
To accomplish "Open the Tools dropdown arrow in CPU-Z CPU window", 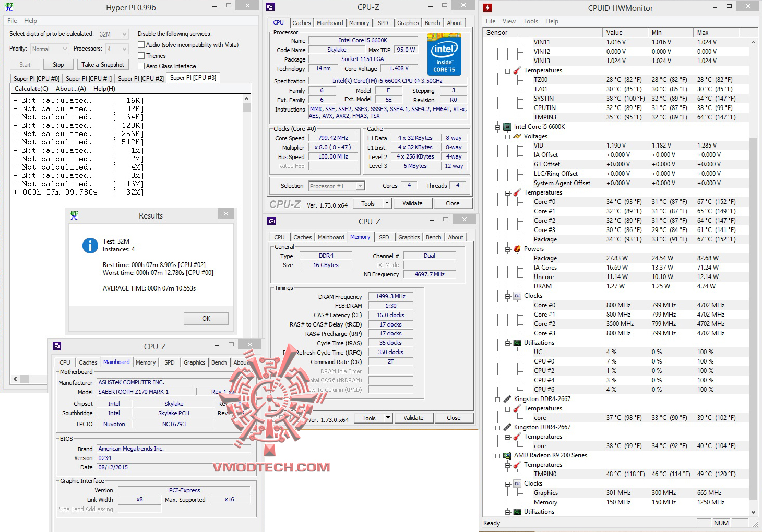I will pos(387,203).
